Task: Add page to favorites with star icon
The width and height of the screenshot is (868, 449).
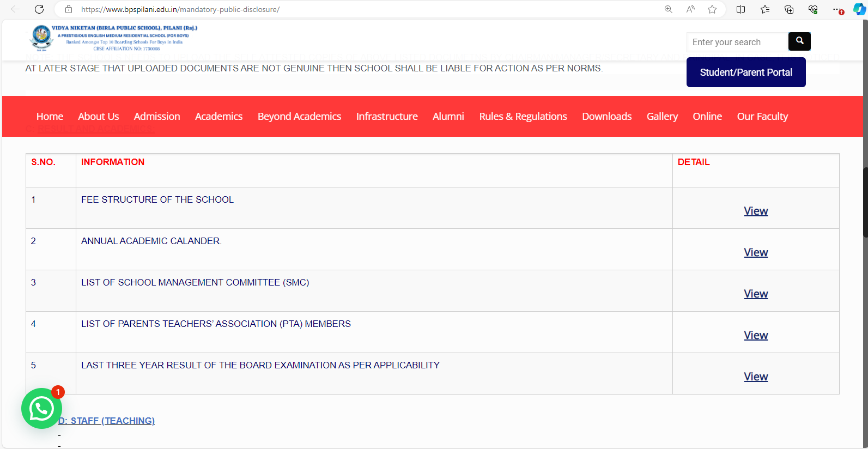Action: (712, 9)
